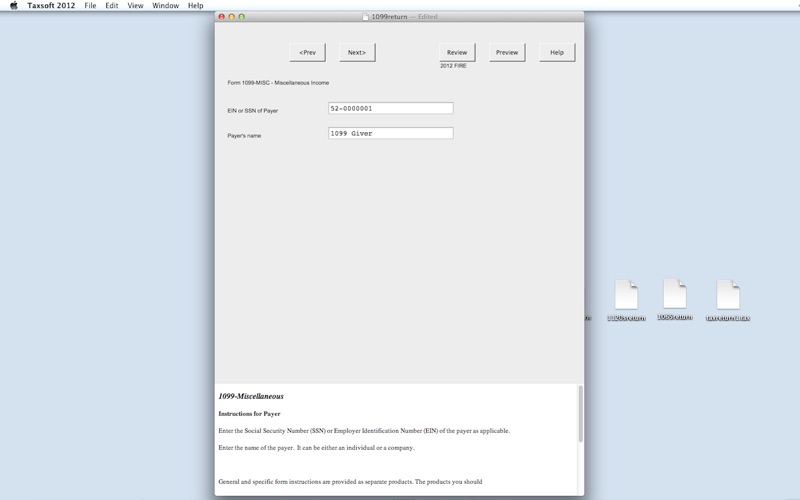This screenshot has height=500, width=800.
Task: Click the Preview button
Action: coord(507,53)
